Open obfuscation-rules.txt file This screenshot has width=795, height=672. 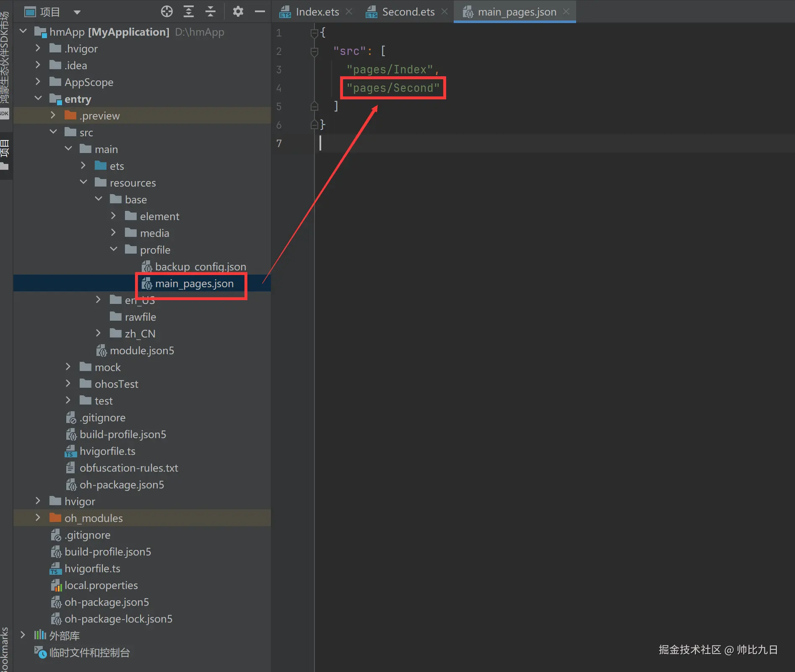point(129,468)
